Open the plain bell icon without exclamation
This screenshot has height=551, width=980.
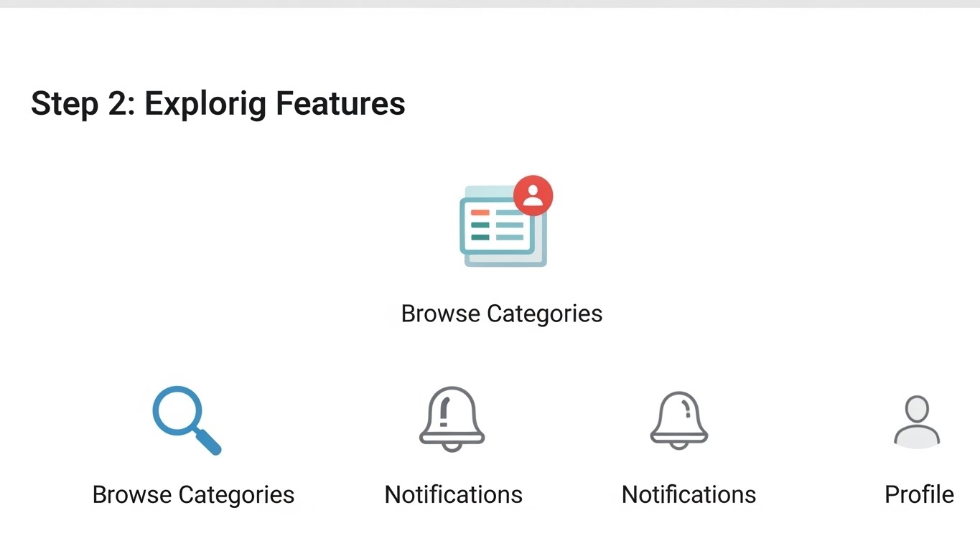(679, 420)
